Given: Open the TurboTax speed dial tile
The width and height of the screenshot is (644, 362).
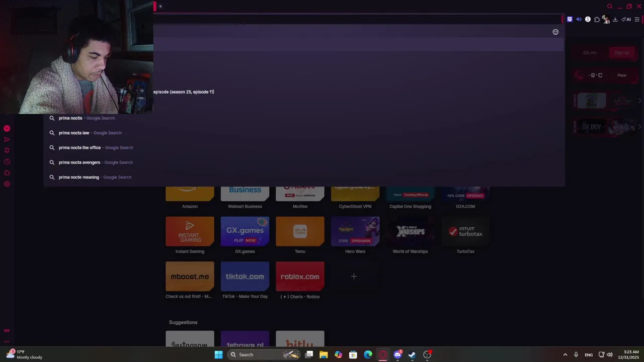Looking at the screenshot, I should coord(465,231).
